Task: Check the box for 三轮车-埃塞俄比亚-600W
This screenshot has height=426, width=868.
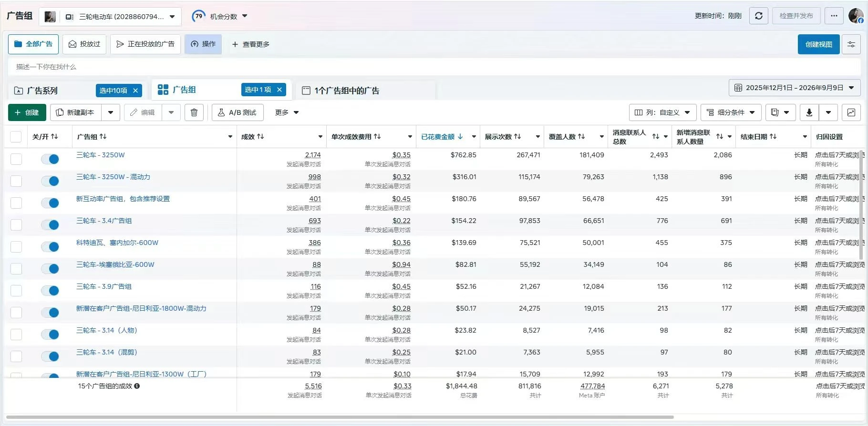Action: (16, 269)
